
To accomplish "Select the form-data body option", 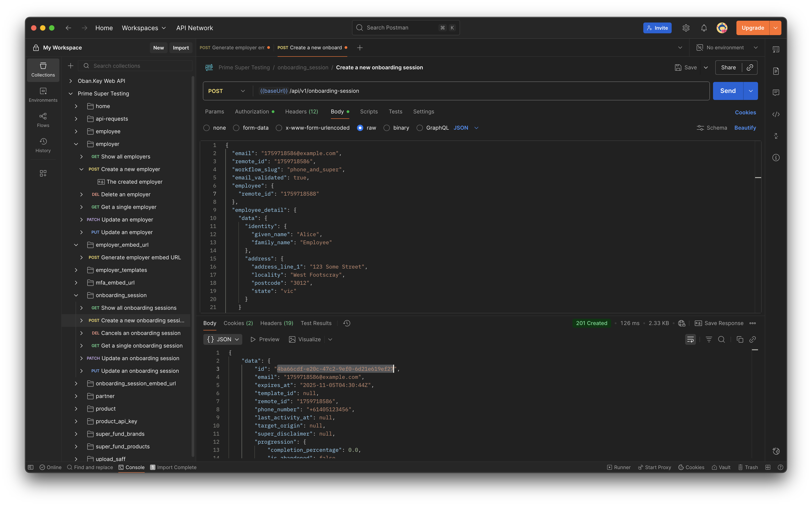I will 236,128.
